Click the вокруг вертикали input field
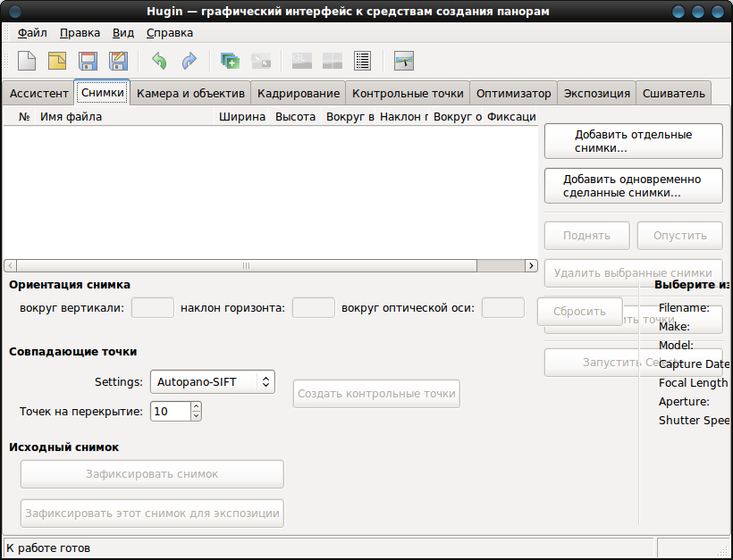The image size is (733, 560). pyautogui.click(x=153, y=308)
